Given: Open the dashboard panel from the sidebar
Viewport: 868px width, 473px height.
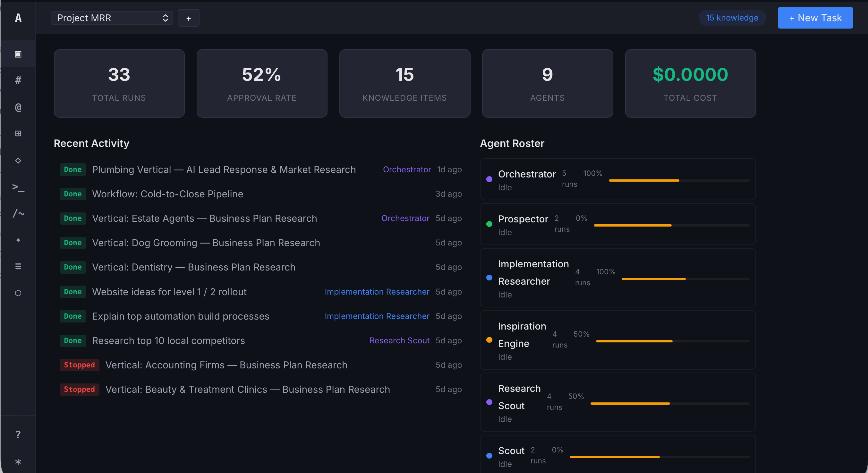Looking at the screenshot, I should 18,54.
